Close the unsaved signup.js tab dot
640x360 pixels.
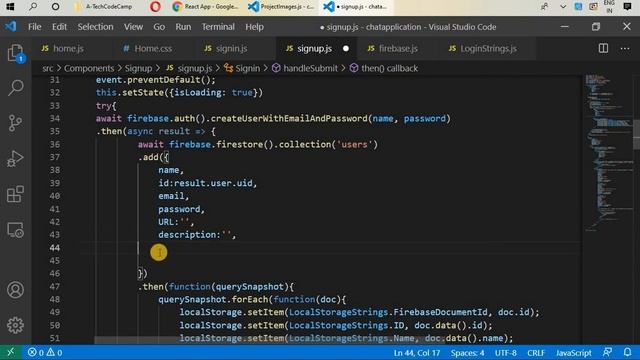point(346,49)
